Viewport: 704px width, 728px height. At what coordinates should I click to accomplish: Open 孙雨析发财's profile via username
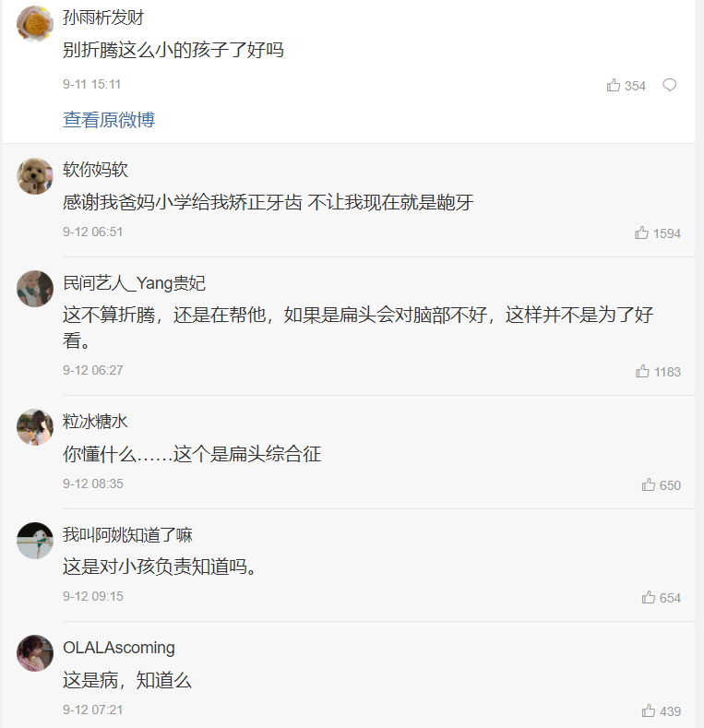tap(102, 18)
